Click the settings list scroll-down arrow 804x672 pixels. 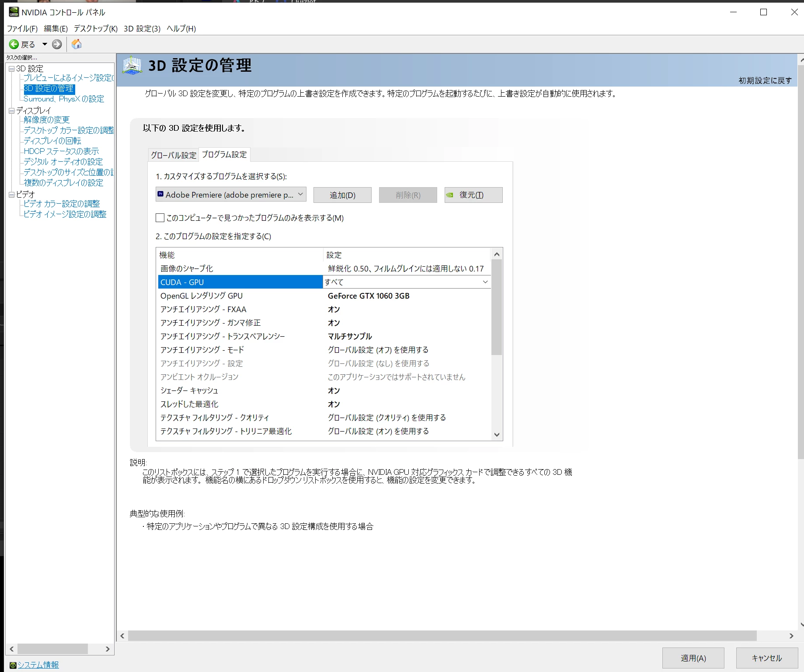[x=497, y=435]
